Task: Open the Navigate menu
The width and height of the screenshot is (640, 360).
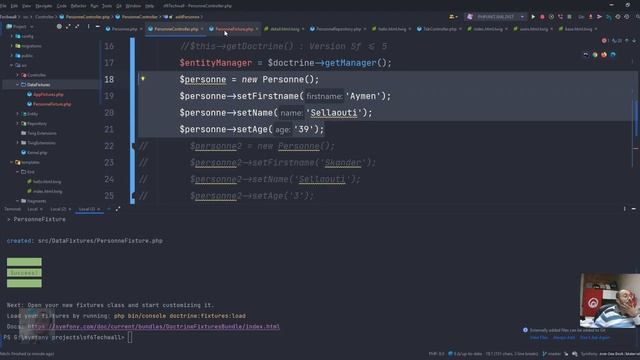Action: (x=43, y=6)
